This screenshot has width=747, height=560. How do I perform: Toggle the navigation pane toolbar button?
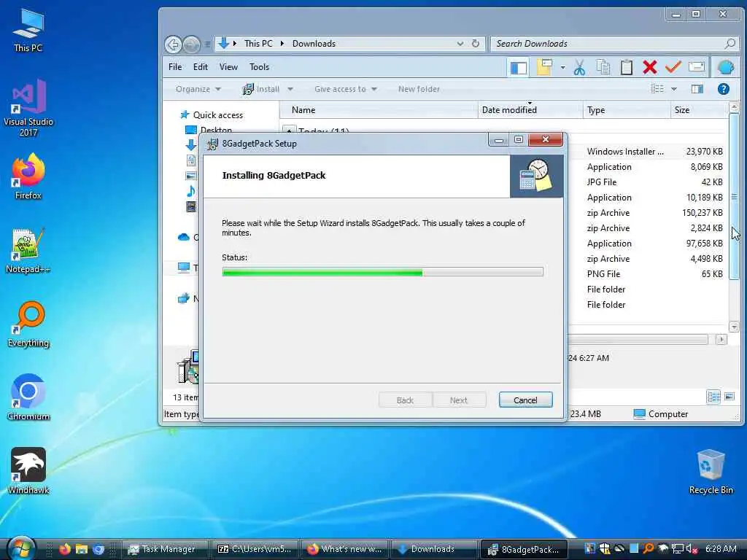click(519, 68)
